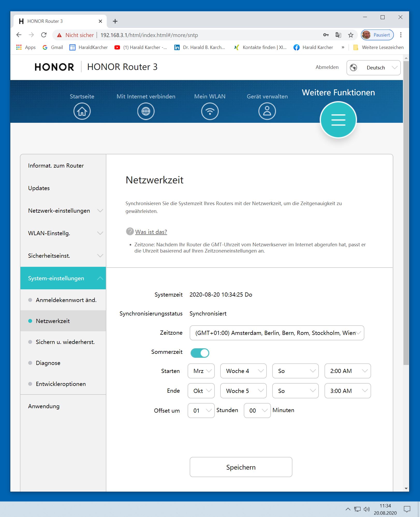Open the Xing Kontakte finden bookmark
The image size is (420, 517).
(x=260, y=47)
